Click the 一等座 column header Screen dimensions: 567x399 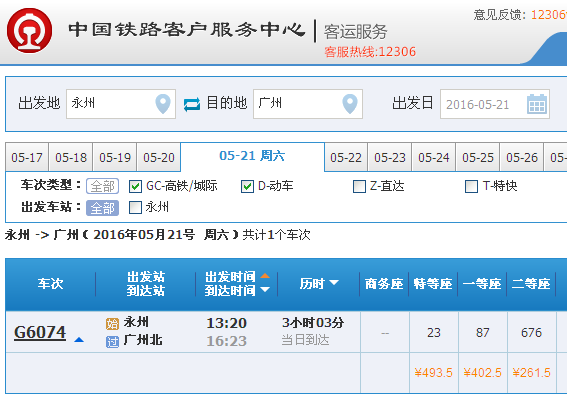[482, 284]
